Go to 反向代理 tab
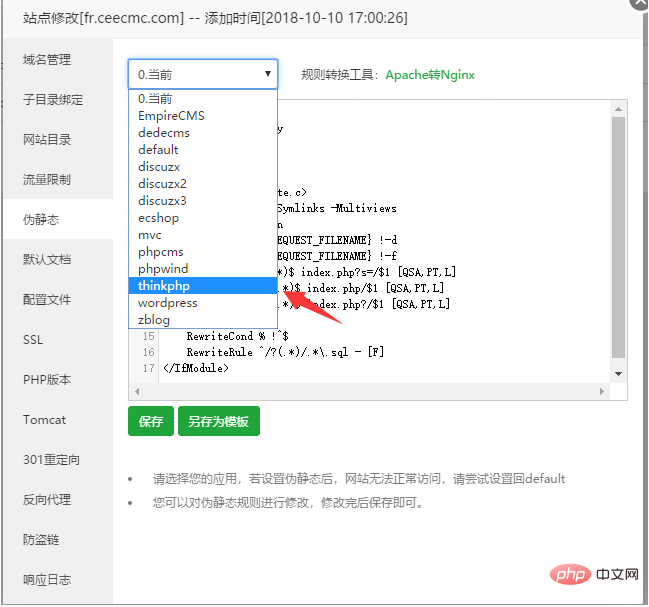 coord(58,500)
